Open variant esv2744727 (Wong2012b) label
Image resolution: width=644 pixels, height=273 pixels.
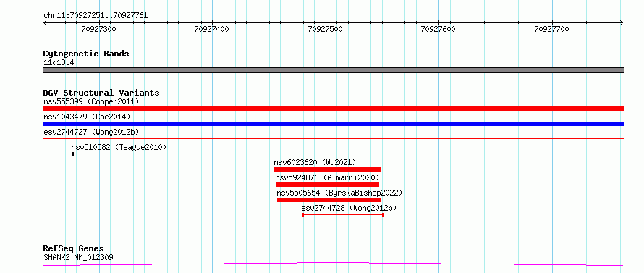pyautogui.click(x=91, y=132)
